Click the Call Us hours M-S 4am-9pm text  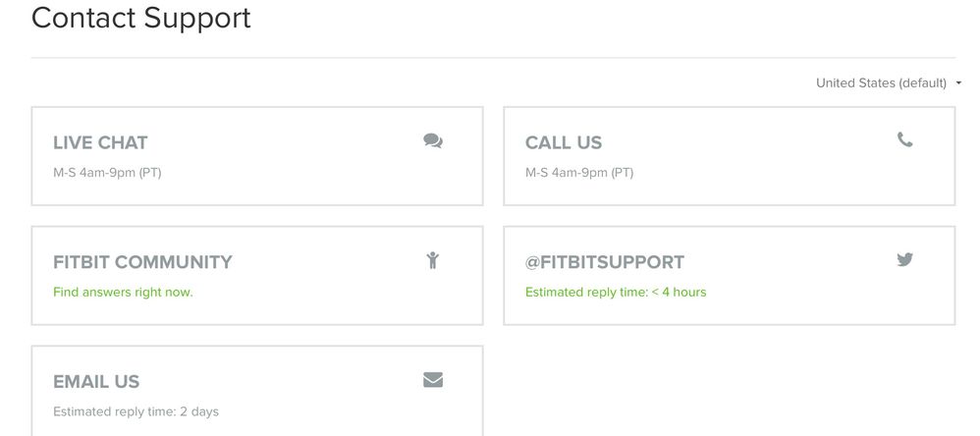click(578, 173)
